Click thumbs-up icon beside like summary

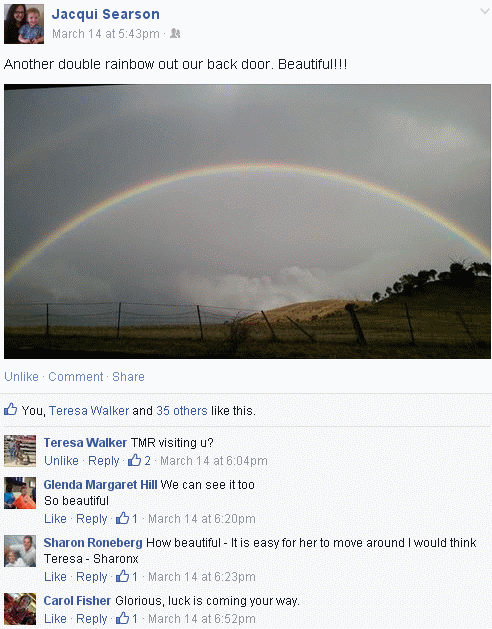[x=10, y=409]
